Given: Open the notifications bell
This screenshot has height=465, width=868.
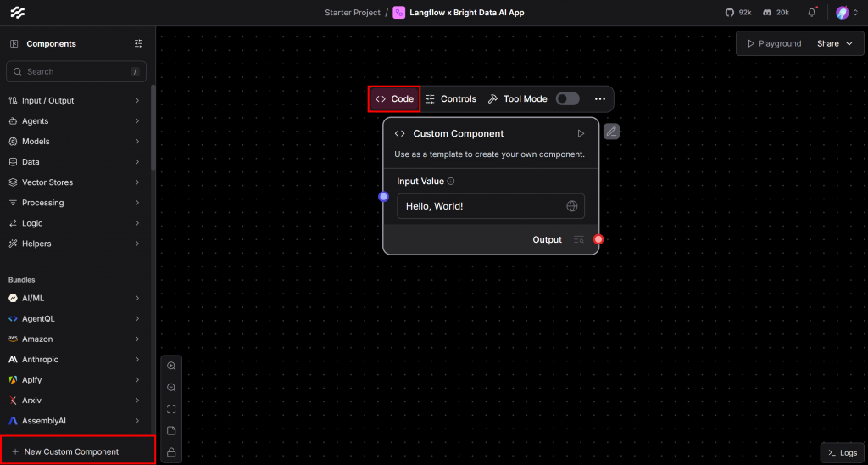Looking at the screenshot, I should (812, 13).
